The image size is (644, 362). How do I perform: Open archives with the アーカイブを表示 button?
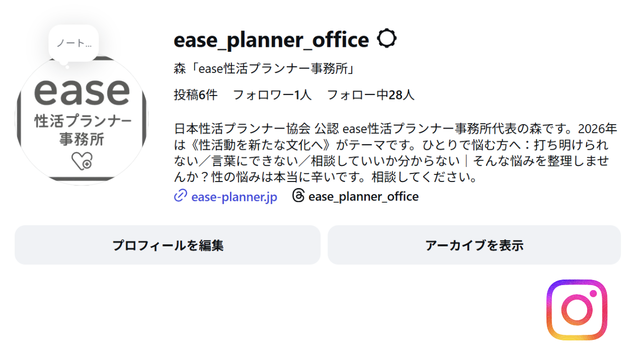click(x=473, y=245)
